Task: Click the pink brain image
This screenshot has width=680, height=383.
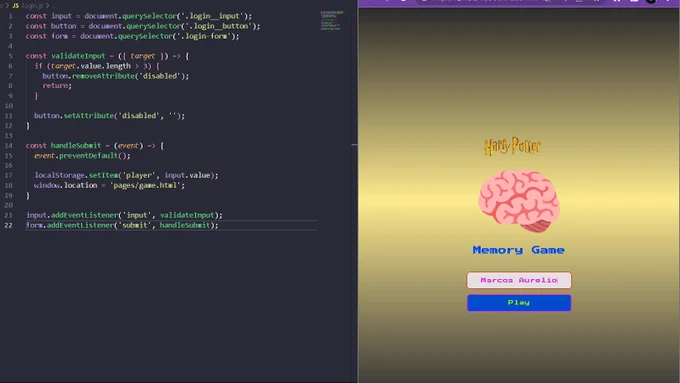Action: point(519,201)
